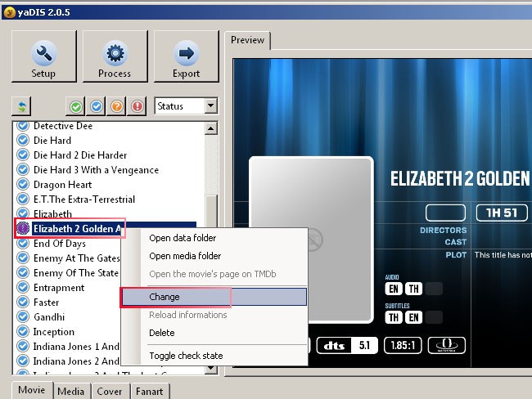Select Detective Dee in the list
532x399 pixels.
pyautogui.click(x=63, y=126)
